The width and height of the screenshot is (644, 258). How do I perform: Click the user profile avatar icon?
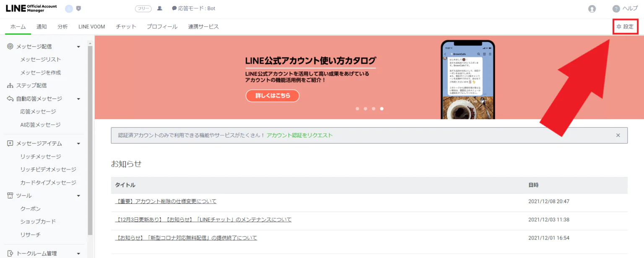(x=592, y=9)
